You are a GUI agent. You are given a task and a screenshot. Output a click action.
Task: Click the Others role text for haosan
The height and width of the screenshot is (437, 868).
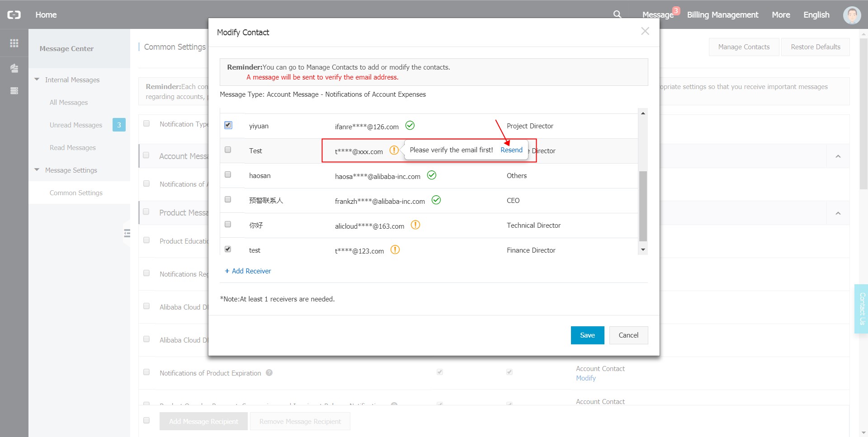point(517,176)
